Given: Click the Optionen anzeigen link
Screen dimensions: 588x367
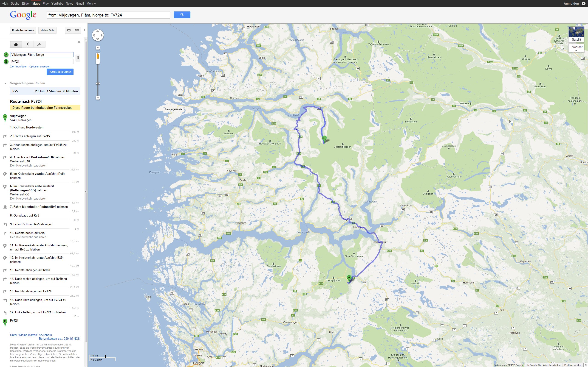Looking at the screenshot, I should click(x=40, y=67).
